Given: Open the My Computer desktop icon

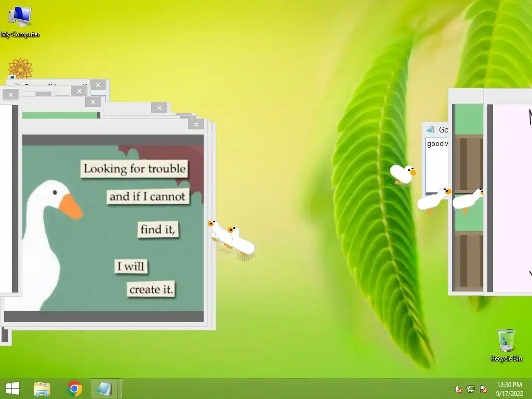Looking at the screenshot, I should (x=20, y=21).
